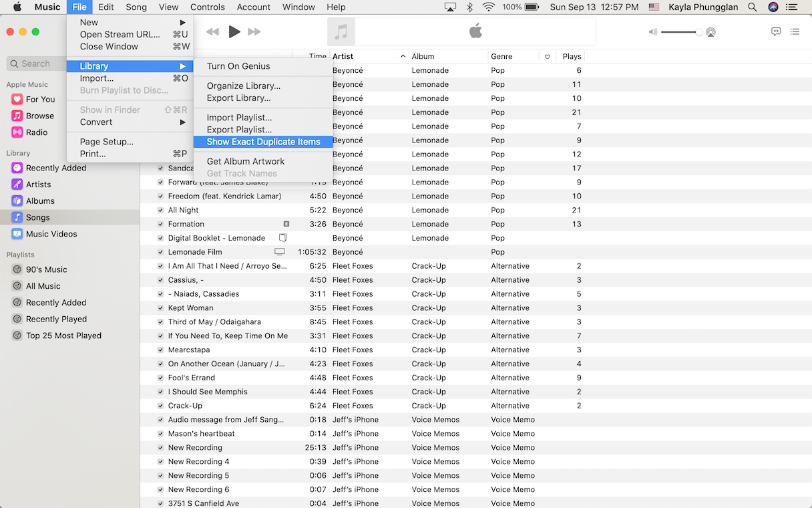This screenshot has height=508, width=812.
Task: Toggle the checkbox next to Kept Woman
Action: click(x=160, y=307)
